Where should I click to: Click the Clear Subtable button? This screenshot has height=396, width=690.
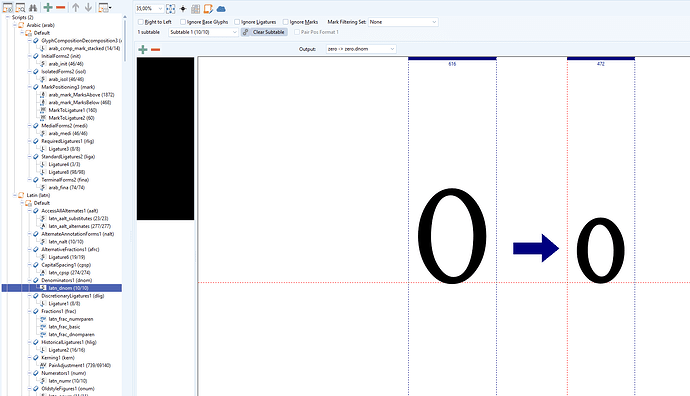tap(268, 32)
